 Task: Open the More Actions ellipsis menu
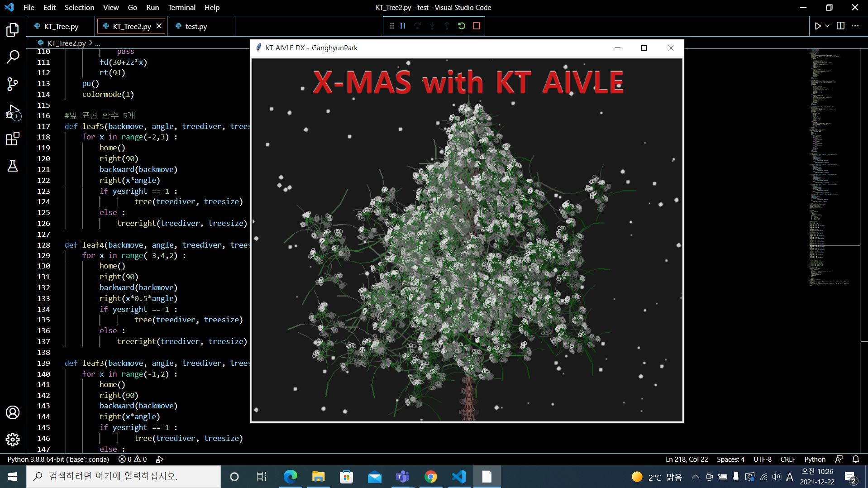(855, 26)
